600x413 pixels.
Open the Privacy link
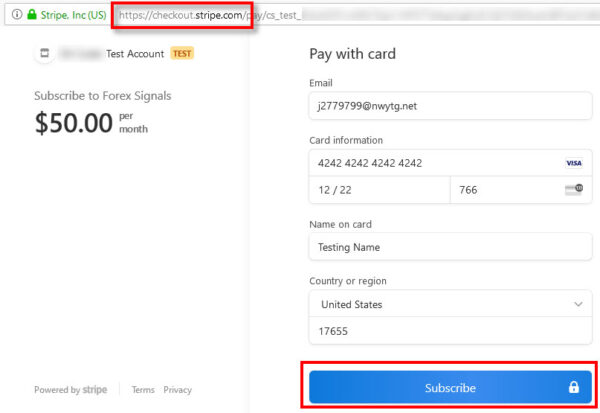coord(177,390)
